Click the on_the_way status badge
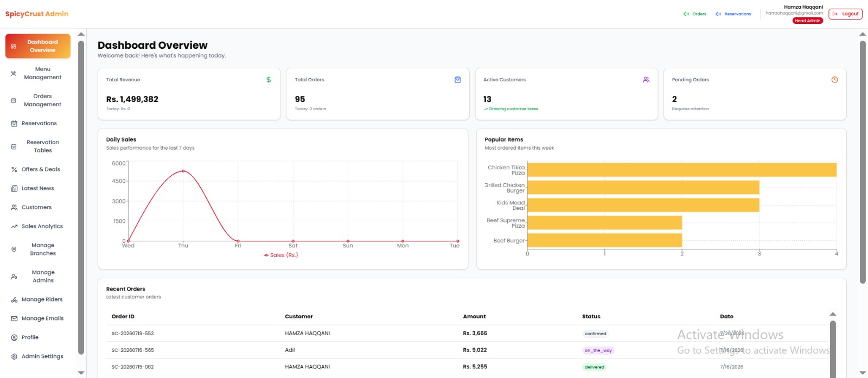The image size is (868, 378). click(598, 350)
